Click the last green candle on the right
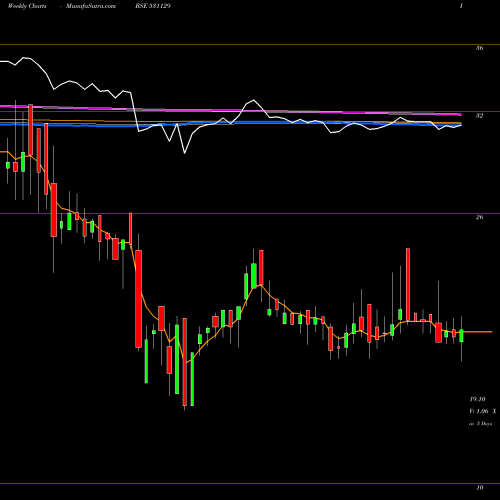This screenshot has width=500, height=500. point(461,336)
